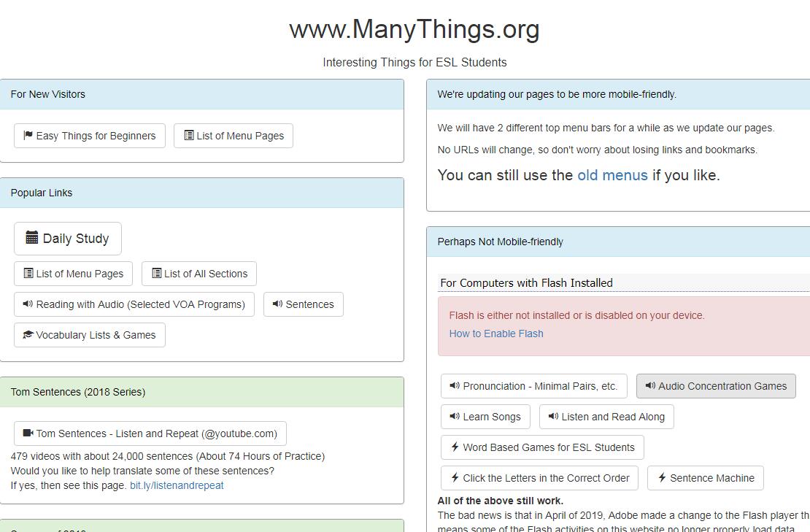Open Easy Things for Beginners

[89, 136]
